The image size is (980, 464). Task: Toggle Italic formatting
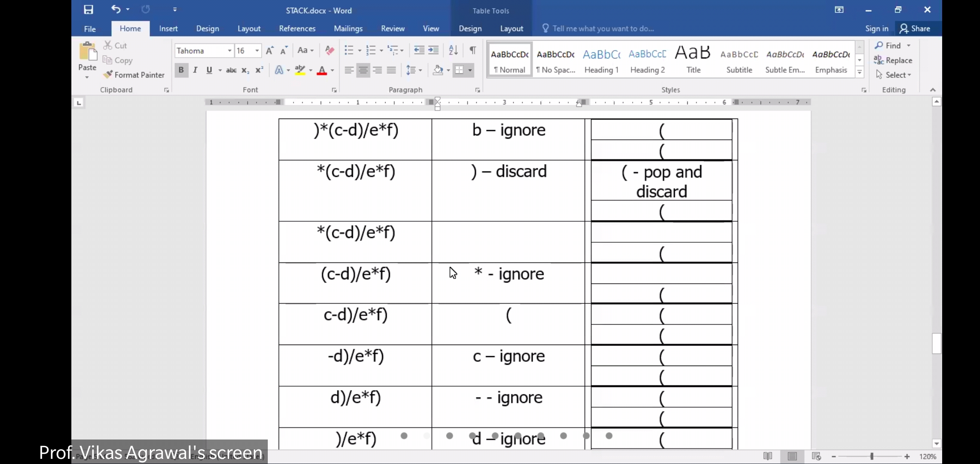195,70
